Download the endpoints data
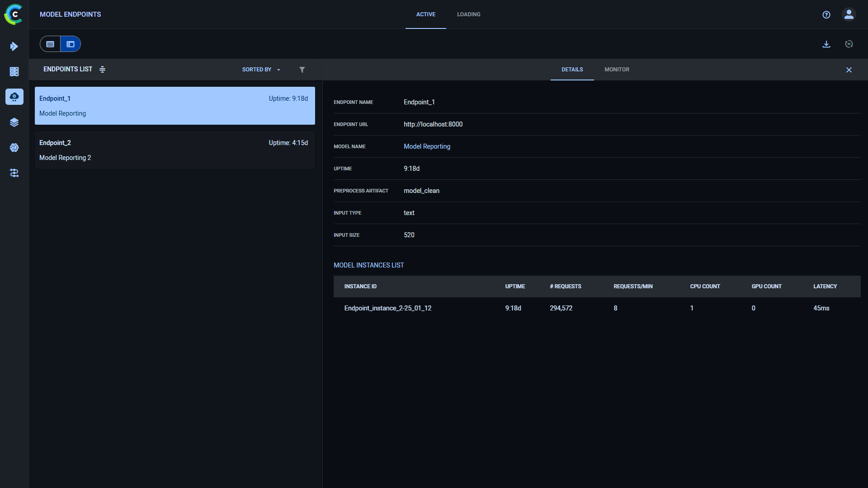Screen dimensions: 868x488 826,44
